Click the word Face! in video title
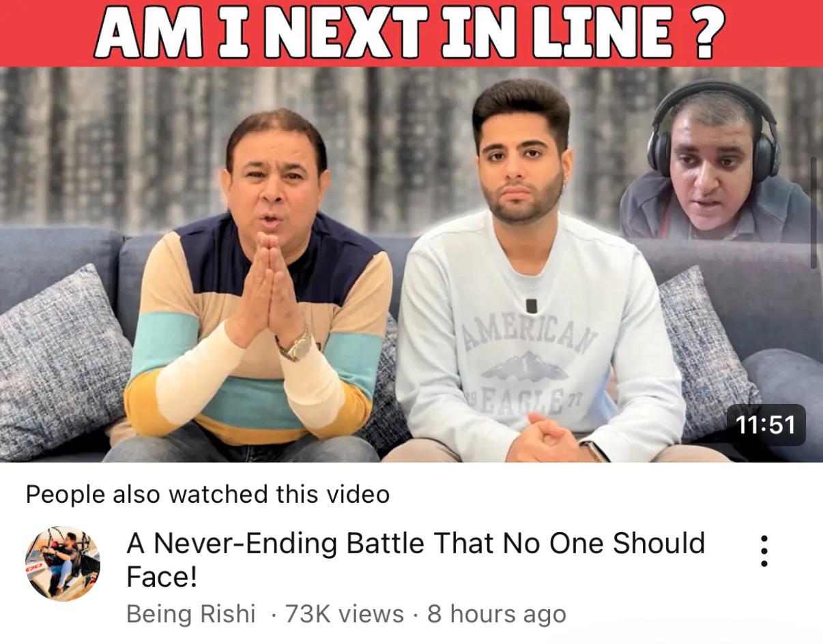823x644 pixels. click(x=162, y=577)
